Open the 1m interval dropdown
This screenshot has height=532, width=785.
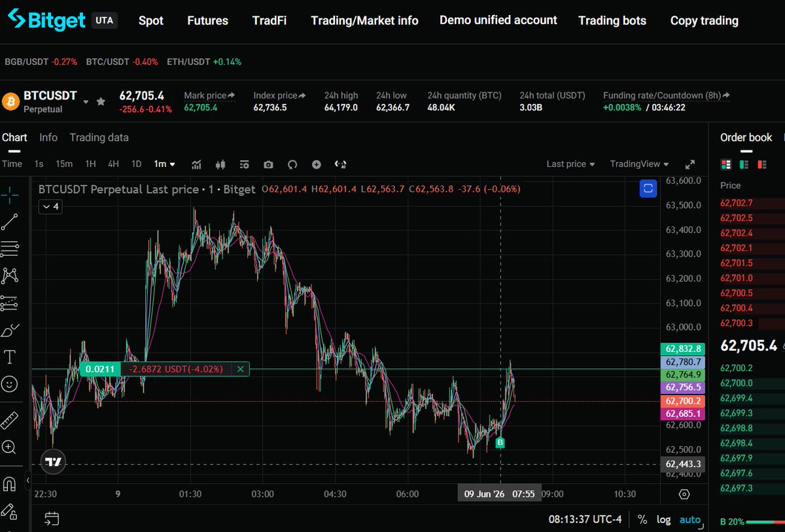point(164,164)
